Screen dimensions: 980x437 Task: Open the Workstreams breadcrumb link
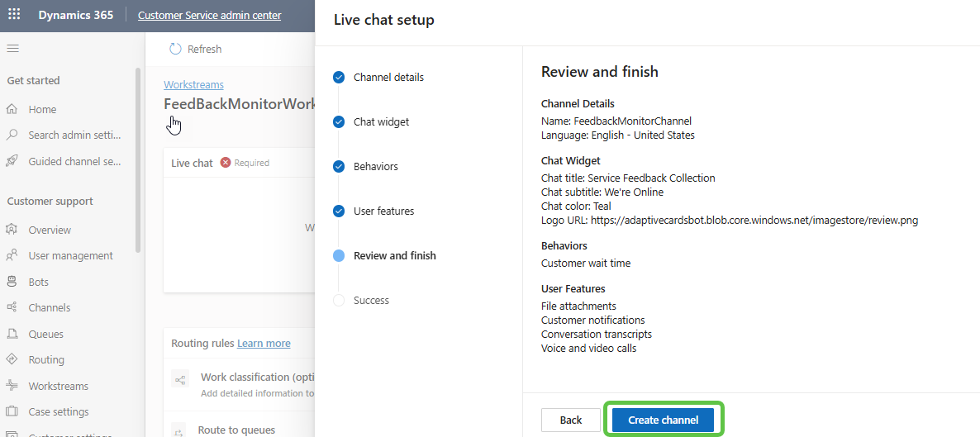[193, 84]
